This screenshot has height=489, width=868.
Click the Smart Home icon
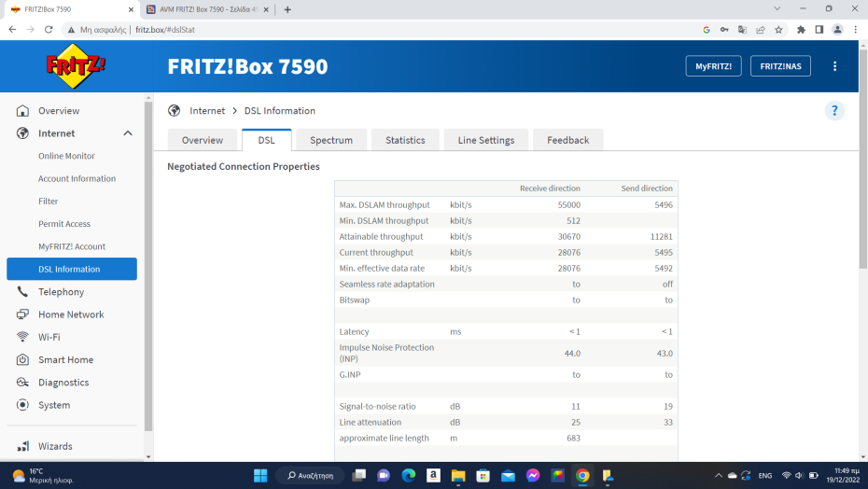coord(22,360)
